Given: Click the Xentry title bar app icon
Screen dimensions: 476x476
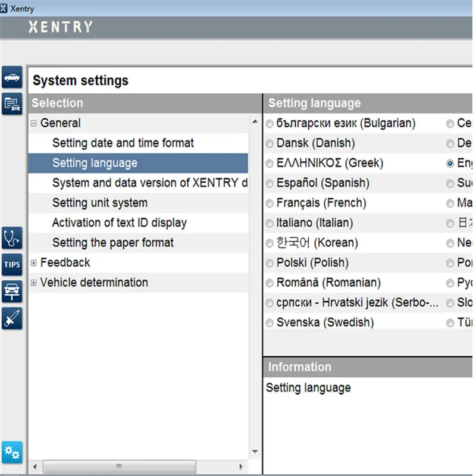Looking at the screenshot, I should pos(4,8).
